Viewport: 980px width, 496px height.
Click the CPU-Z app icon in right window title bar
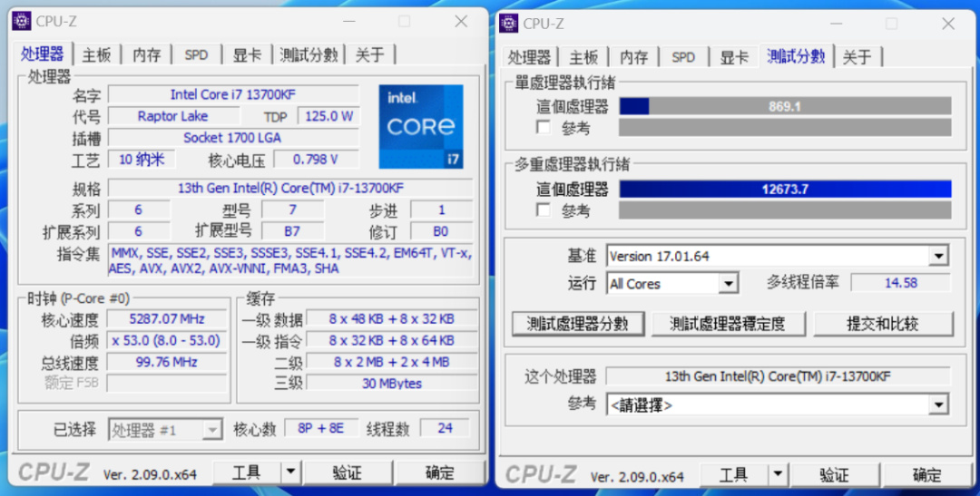(509, 23)
